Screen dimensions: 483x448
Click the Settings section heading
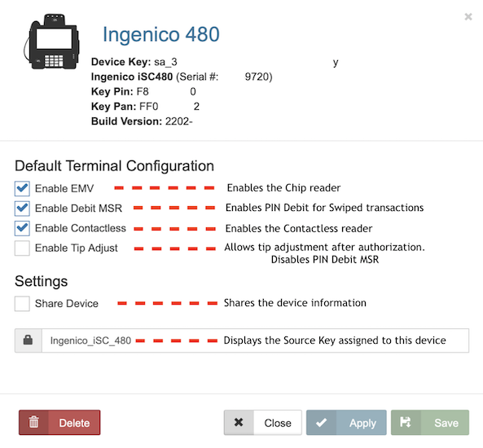pos(42,281)
